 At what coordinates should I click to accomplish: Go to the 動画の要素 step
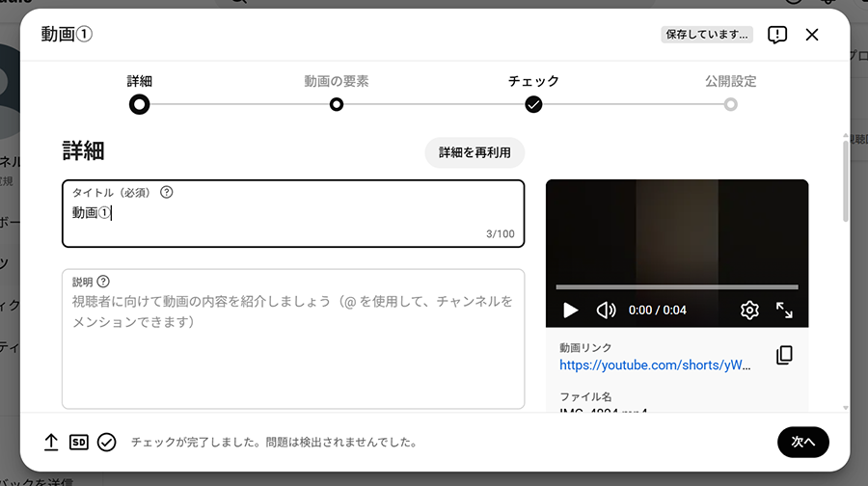click(x=337, y=104)
